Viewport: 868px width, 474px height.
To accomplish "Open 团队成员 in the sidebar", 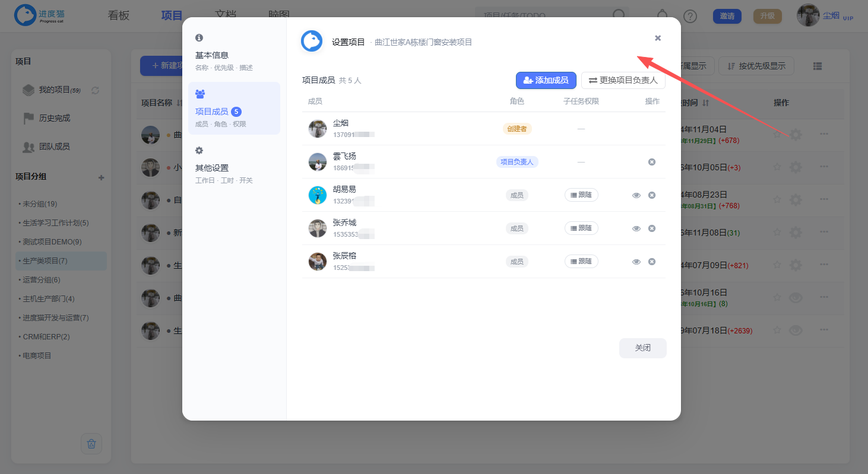I will pyautogui.click(x=55, y=147).
